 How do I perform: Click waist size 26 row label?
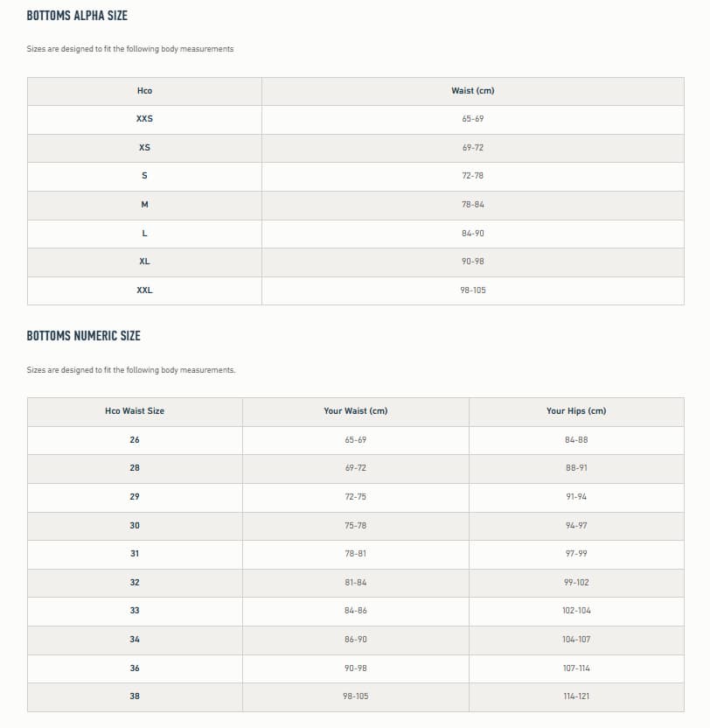pos(135,439)
